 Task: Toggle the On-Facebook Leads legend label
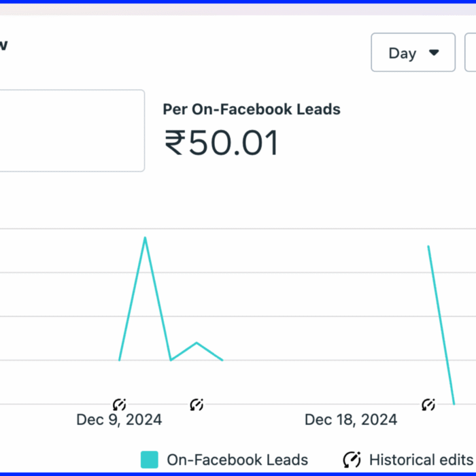(237, 460)
